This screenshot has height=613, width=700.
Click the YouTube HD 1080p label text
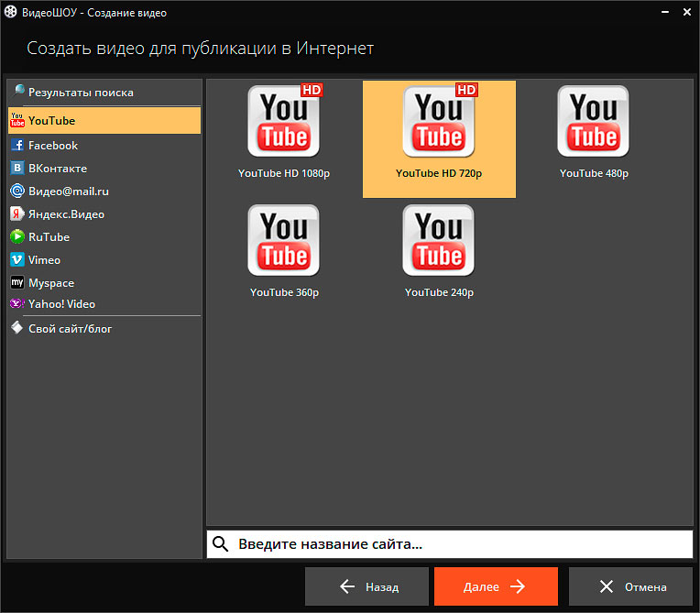(x=284, y=173)
